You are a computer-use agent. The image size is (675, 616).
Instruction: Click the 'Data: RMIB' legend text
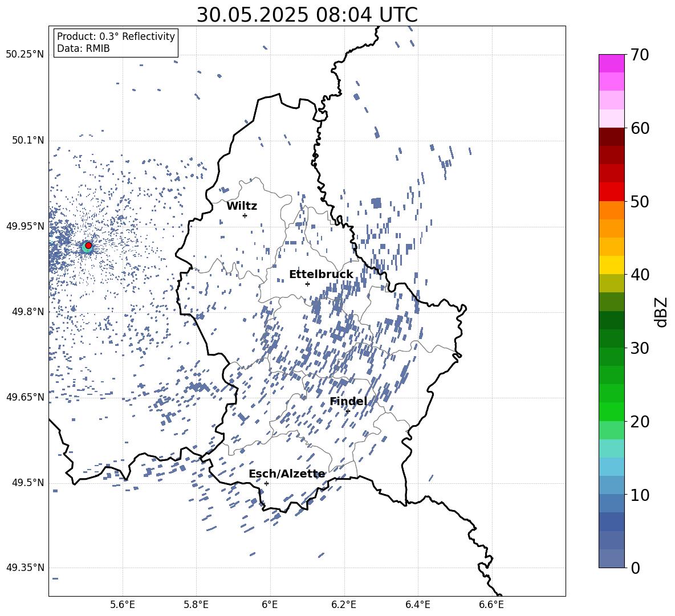point(83,48)
